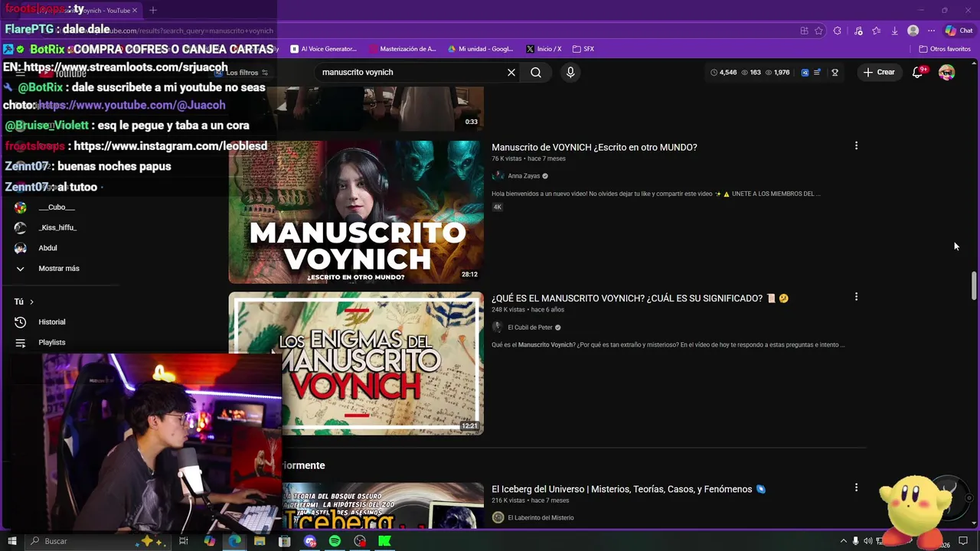Screen dimensions: 980x551
Task: Clear the 'manuscrito voynich' search text
Action: tap(511, 72)
